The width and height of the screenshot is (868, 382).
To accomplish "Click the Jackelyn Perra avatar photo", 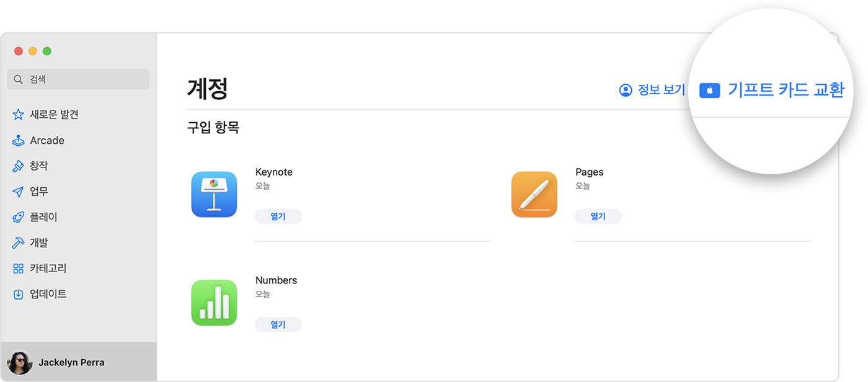I will 19,362.
